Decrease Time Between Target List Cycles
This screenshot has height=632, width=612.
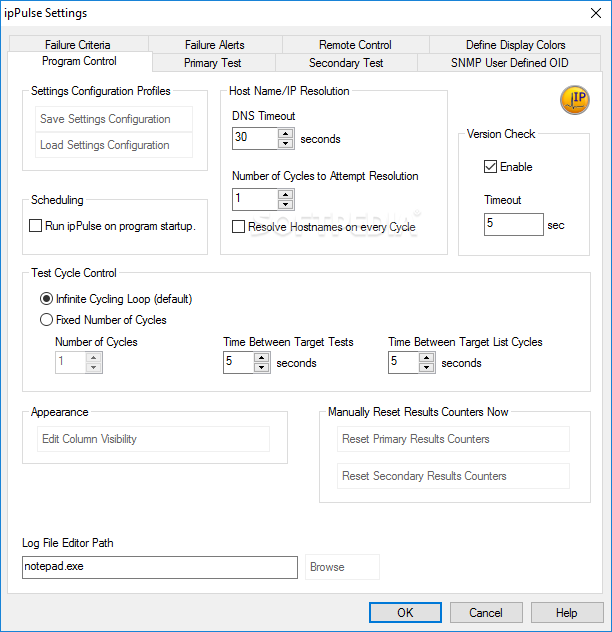pyautogui.click(x=427, y=367)
